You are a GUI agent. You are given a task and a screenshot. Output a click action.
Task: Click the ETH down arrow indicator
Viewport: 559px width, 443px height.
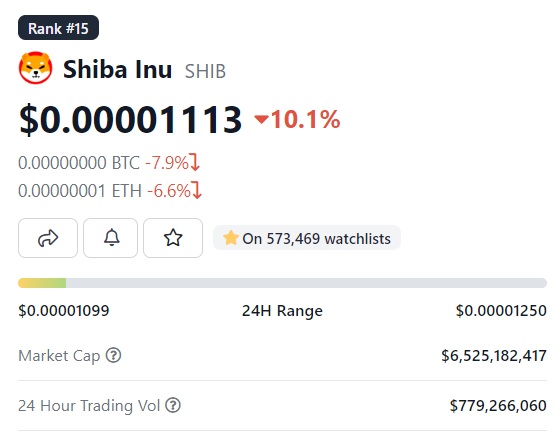(x=196, y=190)
